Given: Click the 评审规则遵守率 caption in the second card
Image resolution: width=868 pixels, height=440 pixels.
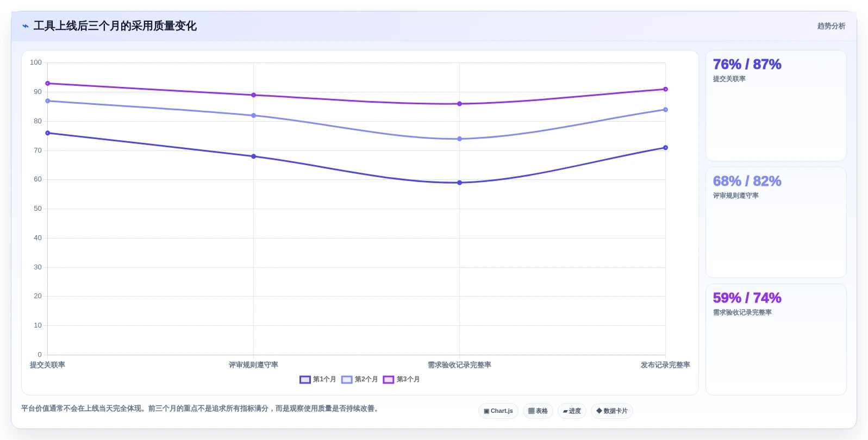Looking at the screenshot, I should tap(735, 196).
